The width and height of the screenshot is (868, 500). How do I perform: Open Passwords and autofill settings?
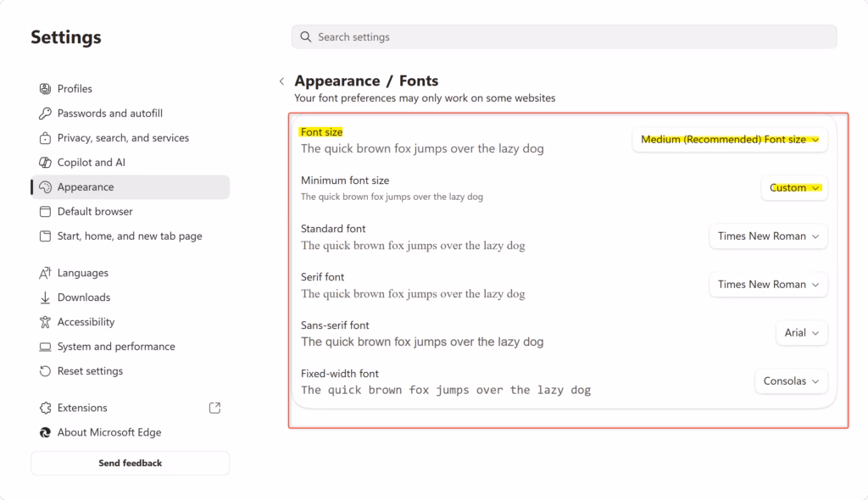pyautogui.click(x=130, y=114)
